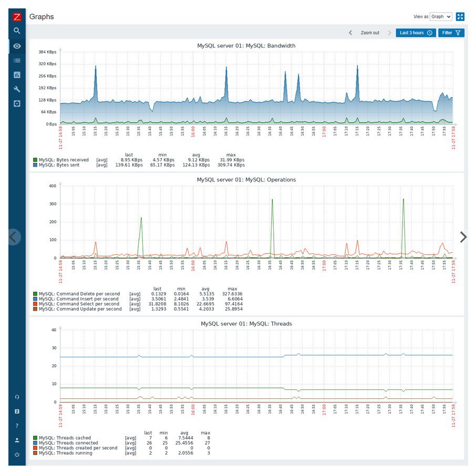The image size is (476, 473).
Task: Click the Threads cached green legend swatch
Action: click(x=35, y=438)
